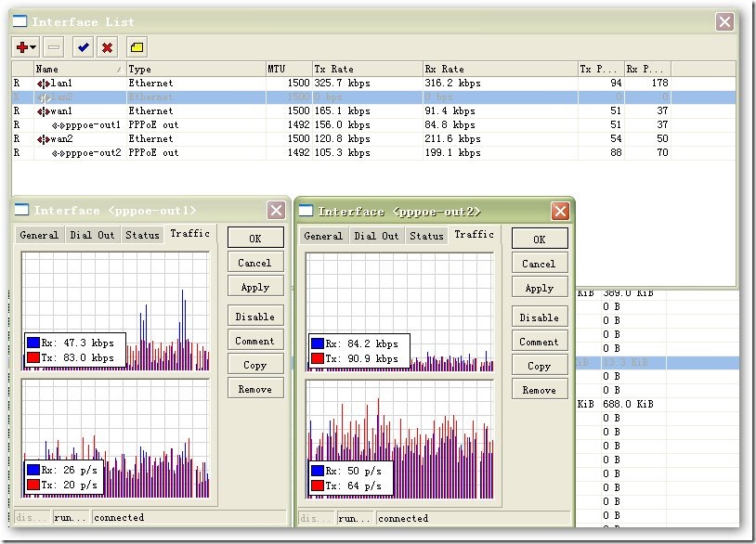Click Copy in pppoe-out1 dialog

pyautogui.click(x=255, y=365)
